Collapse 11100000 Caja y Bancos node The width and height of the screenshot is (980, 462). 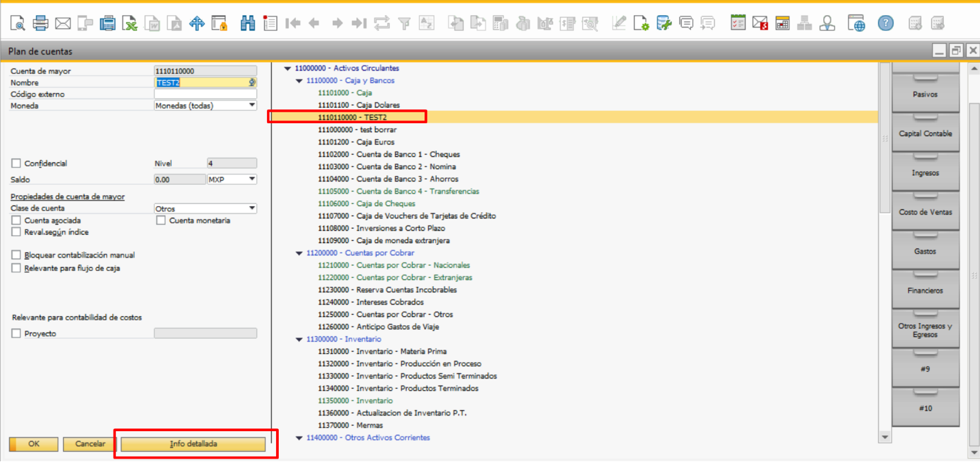click(x=299, y=81)
